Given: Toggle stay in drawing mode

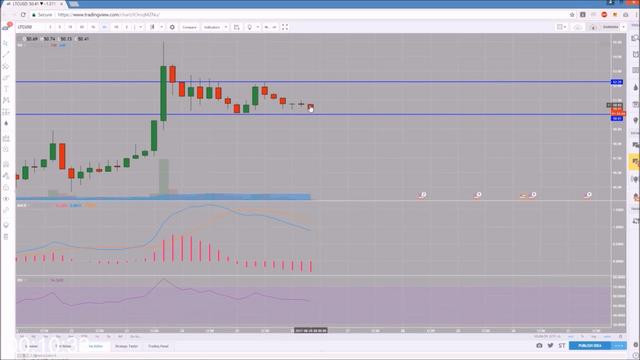Looking at the screenshot, I should [x=6, y=176].
